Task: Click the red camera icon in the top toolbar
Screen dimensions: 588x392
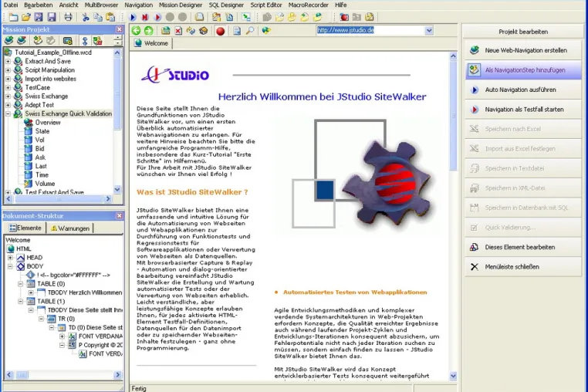Action: click(344, 17)
